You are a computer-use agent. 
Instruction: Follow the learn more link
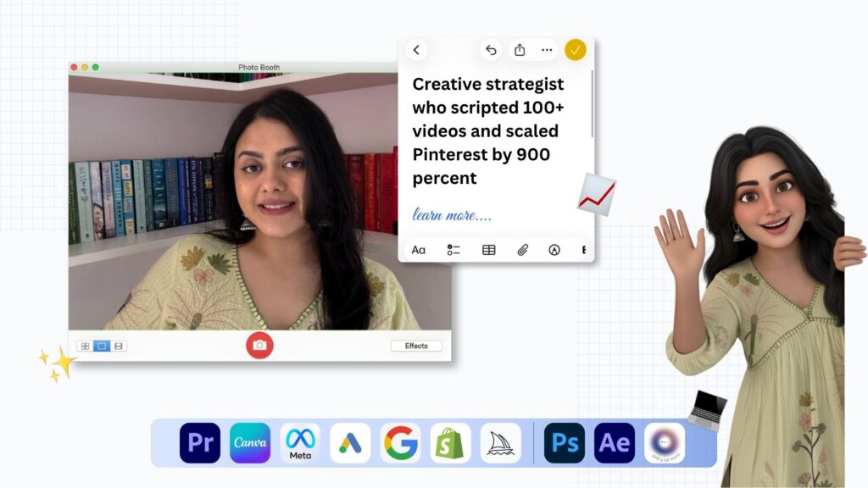coord(449,215)
